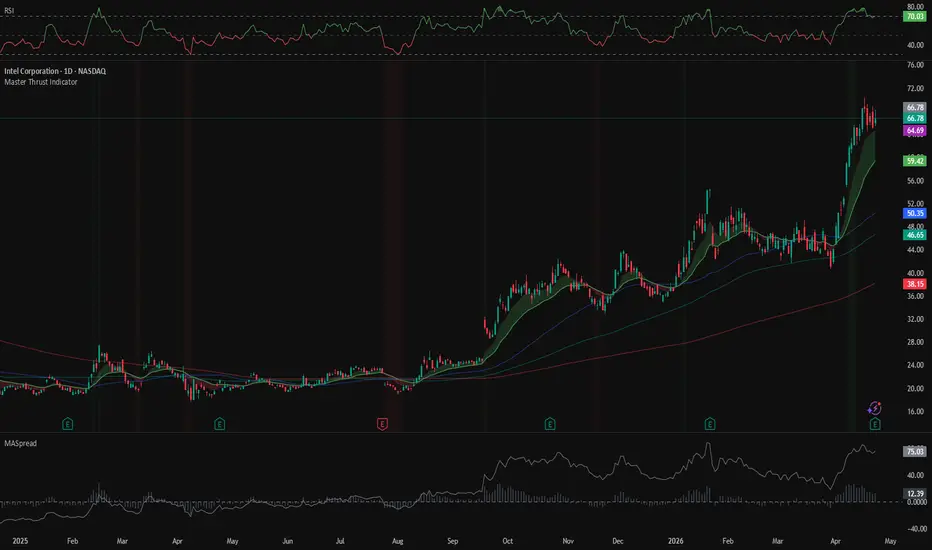Select the RSI indicator label
The image size is (932, 550).
pos(9,11)
